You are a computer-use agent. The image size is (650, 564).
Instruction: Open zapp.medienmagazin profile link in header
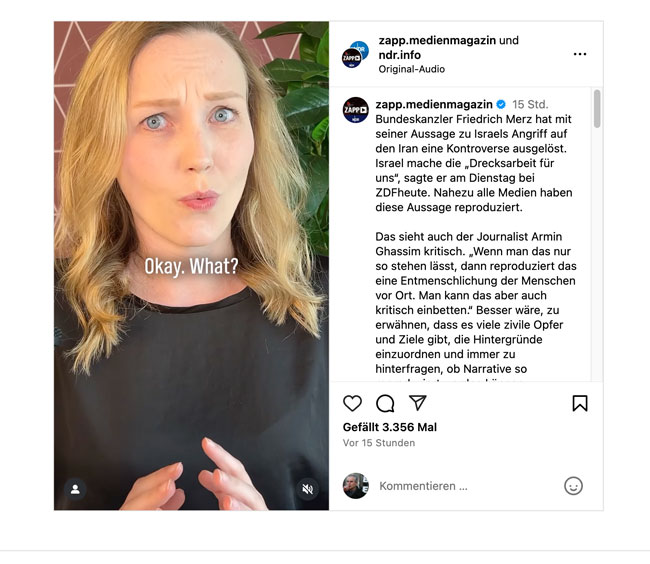(x=437, y=40)
